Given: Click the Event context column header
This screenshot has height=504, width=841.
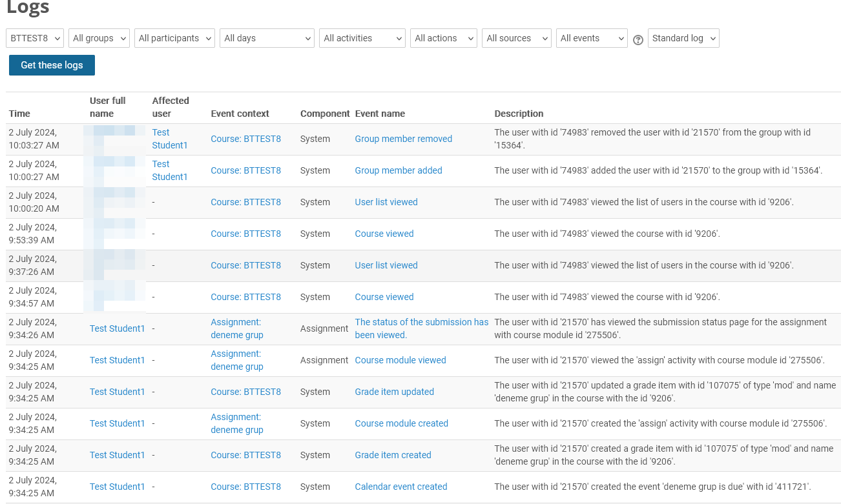Looking at the screenshot, I should [240, 114].
